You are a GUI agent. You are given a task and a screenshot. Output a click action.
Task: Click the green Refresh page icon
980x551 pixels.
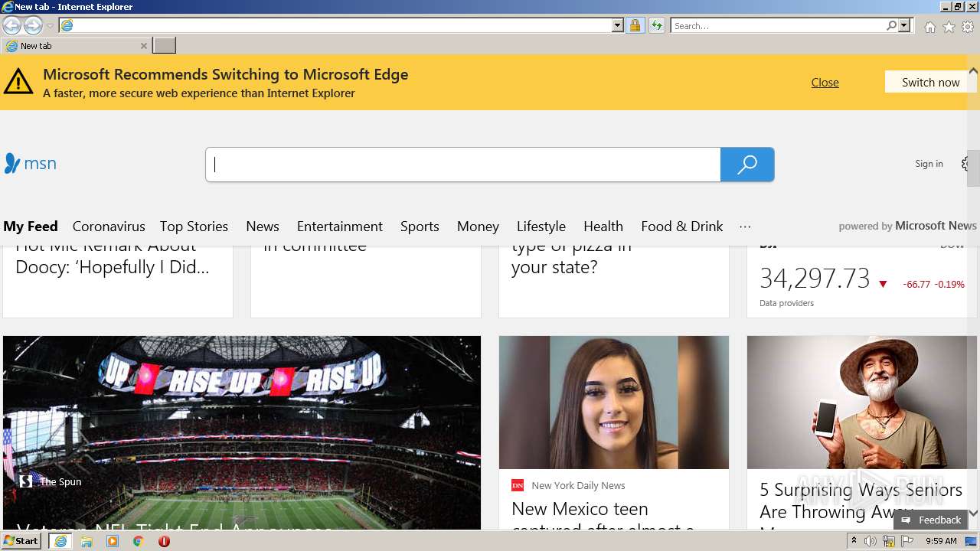656,25
